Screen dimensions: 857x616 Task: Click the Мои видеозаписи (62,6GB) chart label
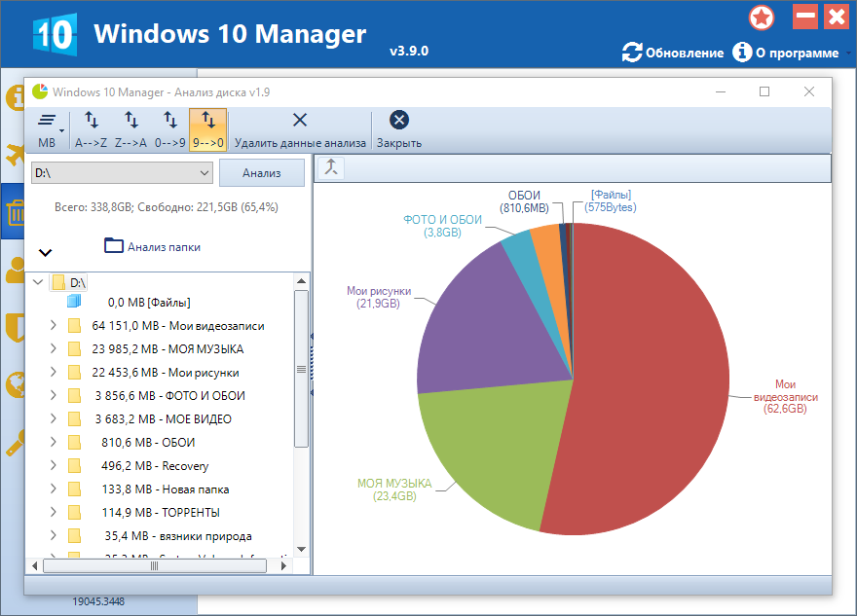point(785,396)
